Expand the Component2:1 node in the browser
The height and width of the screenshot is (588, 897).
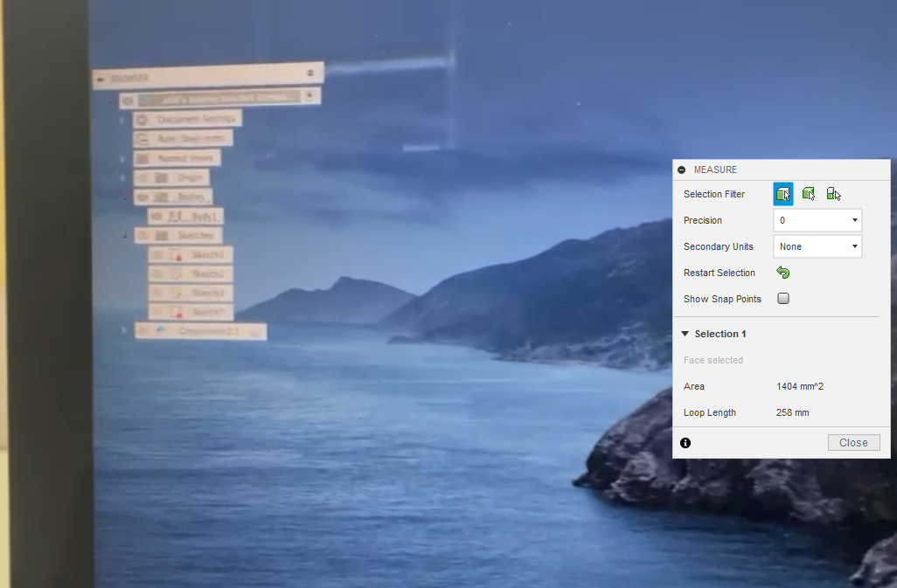(x=125, y=329)
